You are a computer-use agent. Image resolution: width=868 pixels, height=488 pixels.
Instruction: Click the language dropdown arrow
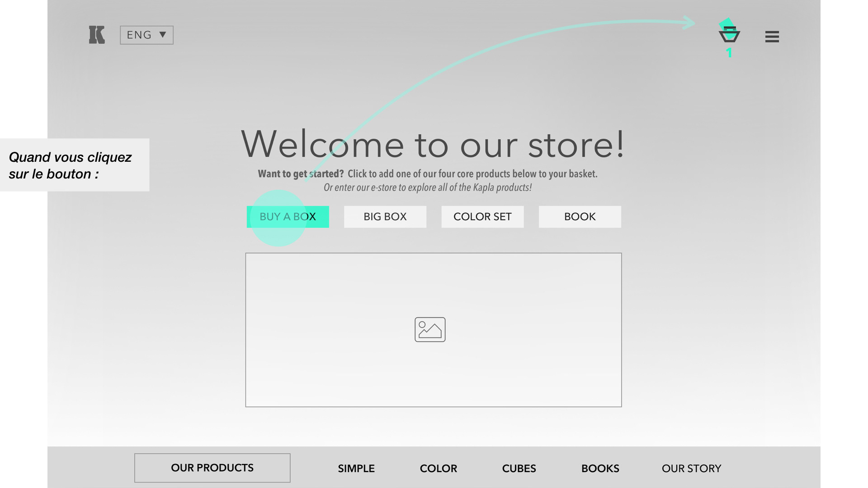163,35
